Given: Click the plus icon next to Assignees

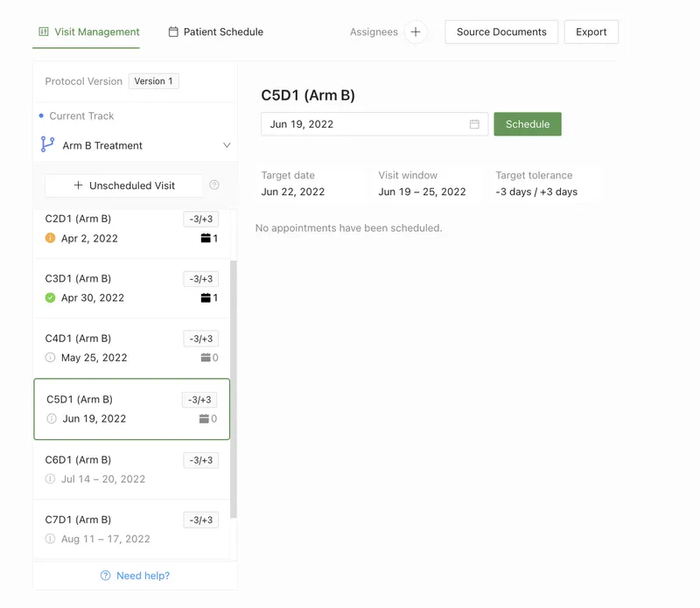Looking at the screenshot, I should (x=416, y=31).
